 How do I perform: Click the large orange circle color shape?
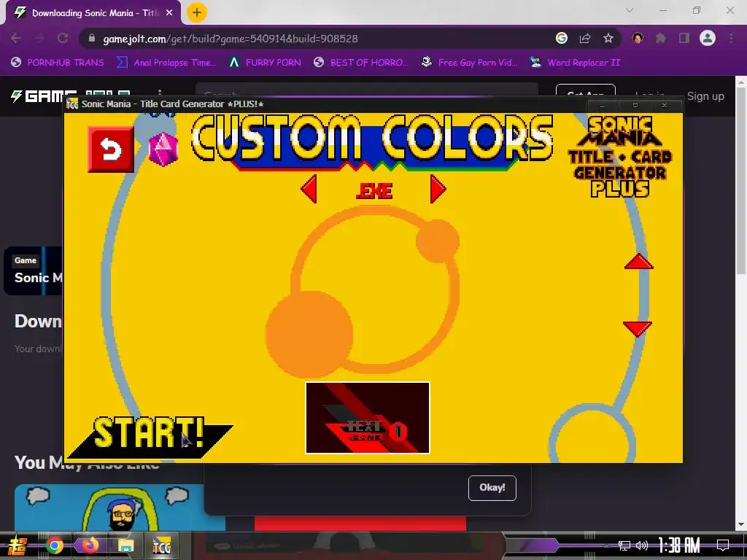309,334
